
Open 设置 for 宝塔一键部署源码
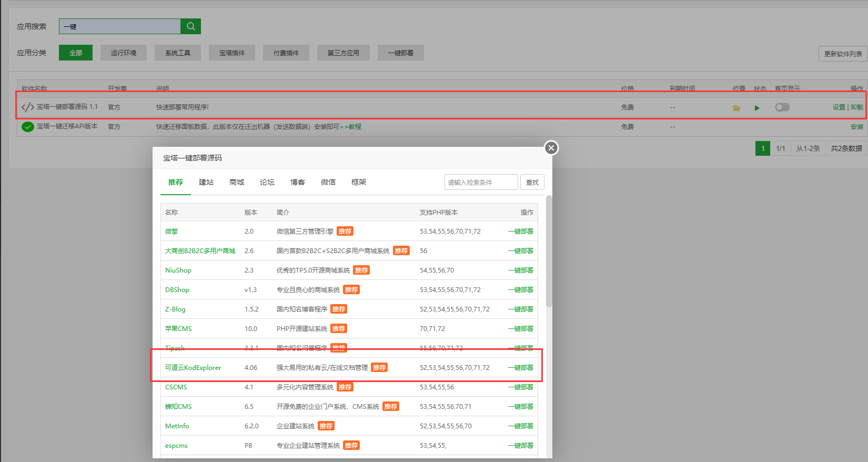pos(839,107)
